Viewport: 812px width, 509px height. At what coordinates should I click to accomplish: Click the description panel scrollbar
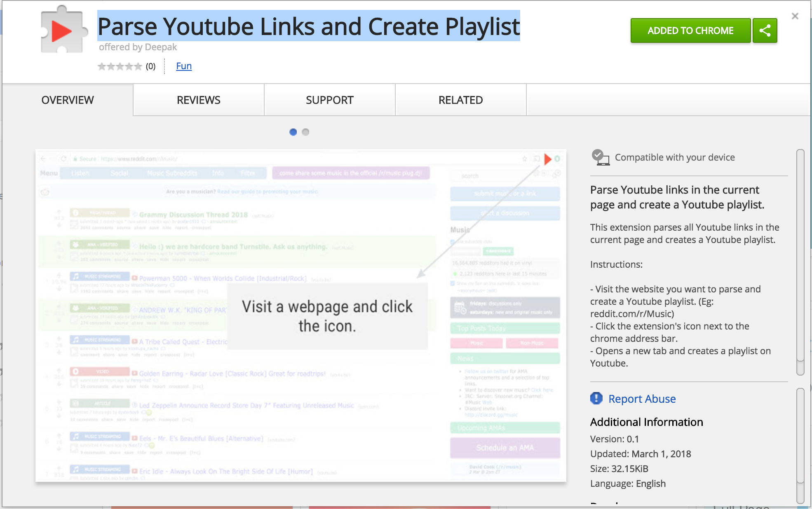coord(800,262)
